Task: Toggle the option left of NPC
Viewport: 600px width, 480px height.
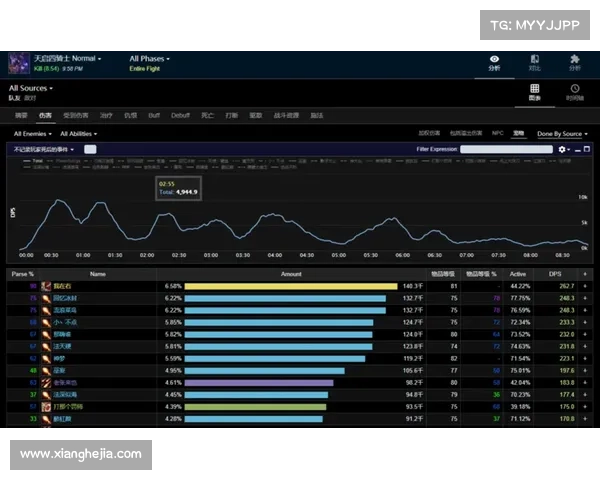Action: point(466,133)
